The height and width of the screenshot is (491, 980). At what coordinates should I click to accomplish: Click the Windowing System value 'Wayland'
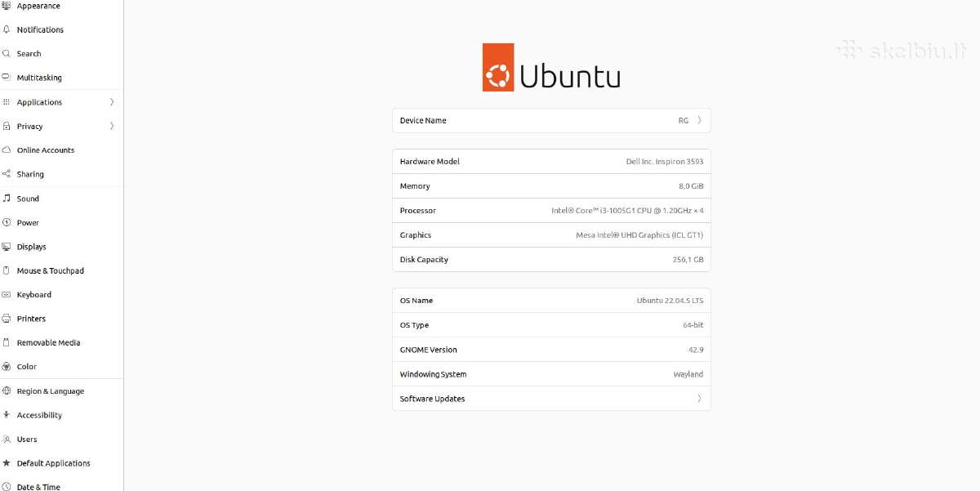pyautogui.click(x=688, y=374)
